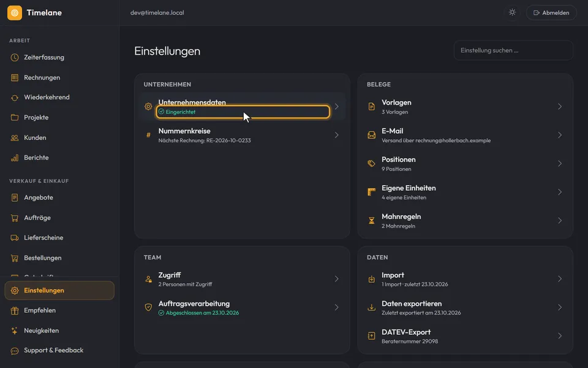This screenshot has height=368, width=588.
Task: Click 'Nächste Rechnung: RE-2026-10-0233' text
Action: [205, 140]
